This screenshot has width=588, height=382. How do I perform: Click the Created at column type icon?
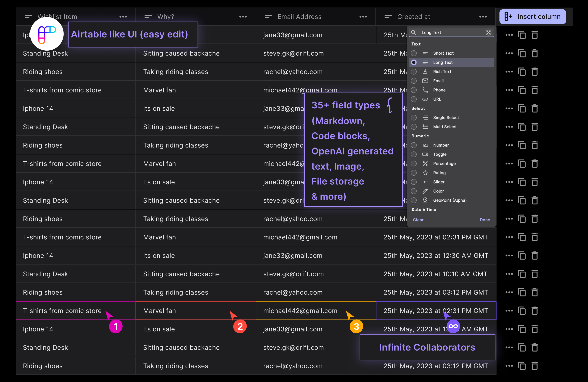(388, 17)
